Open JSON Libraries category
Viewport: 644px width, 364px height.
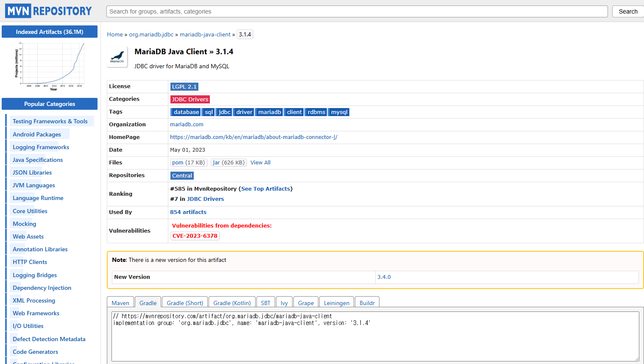point(32,172)
